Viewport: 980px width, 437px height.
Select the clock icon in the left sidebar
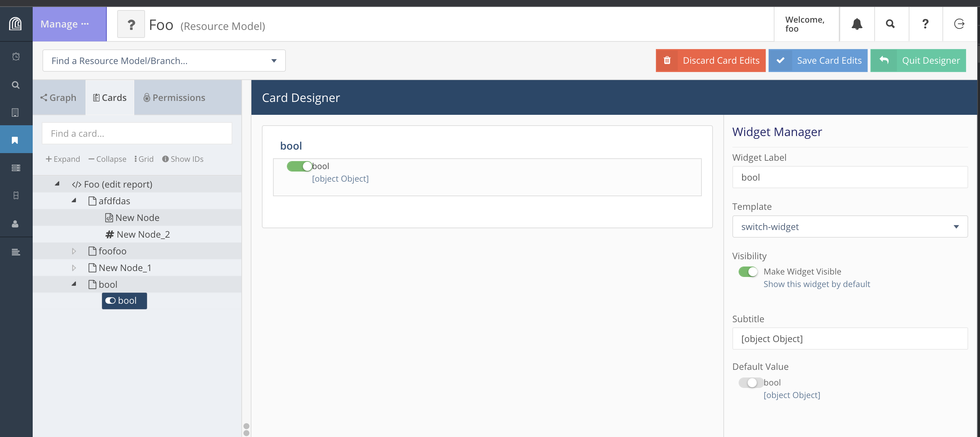tap(16, 56)
